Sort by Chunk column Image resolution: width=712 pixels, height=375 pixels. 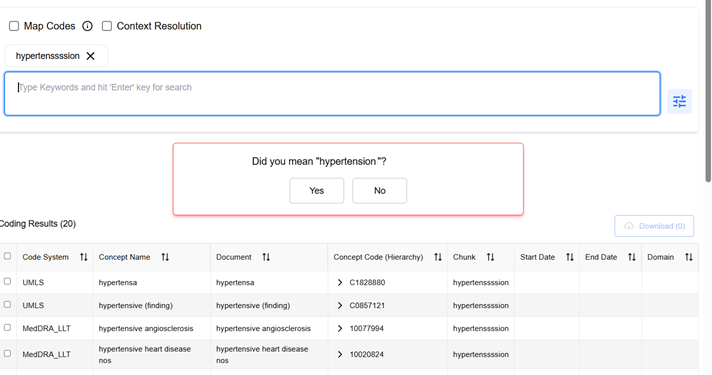[x=490, y=257]
